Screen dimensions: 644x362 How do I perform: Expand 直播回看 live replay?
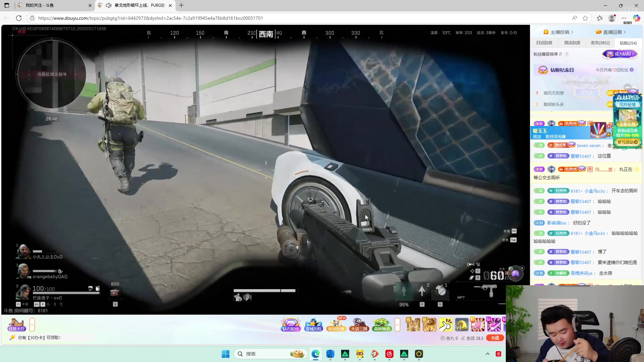click(x=611, y=32)
